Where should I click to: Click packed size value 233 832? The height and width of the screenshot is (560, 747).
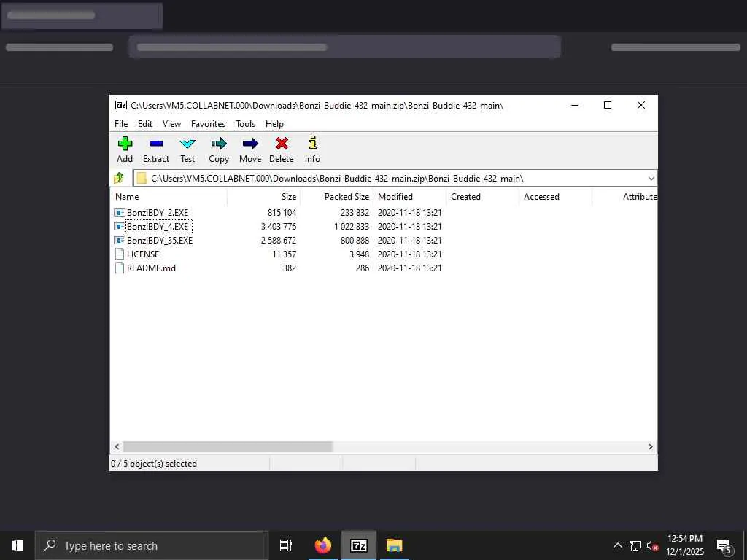[355, 212]
